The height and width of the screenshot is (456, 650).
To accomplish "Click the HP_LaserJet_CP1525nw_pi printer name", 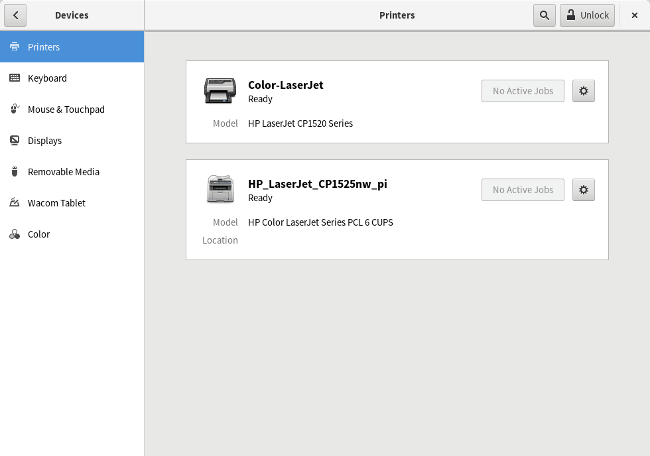I will (x=317, y=184).
